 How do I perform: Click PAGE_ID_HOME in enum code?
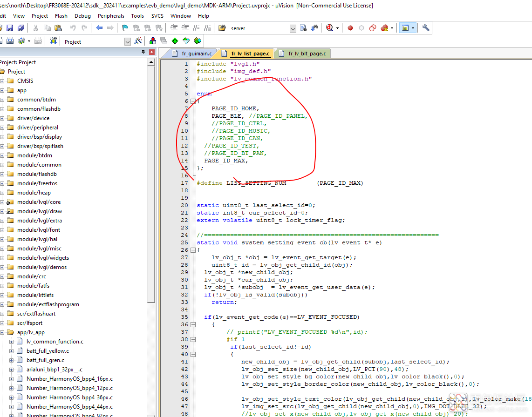click(234, 108)
